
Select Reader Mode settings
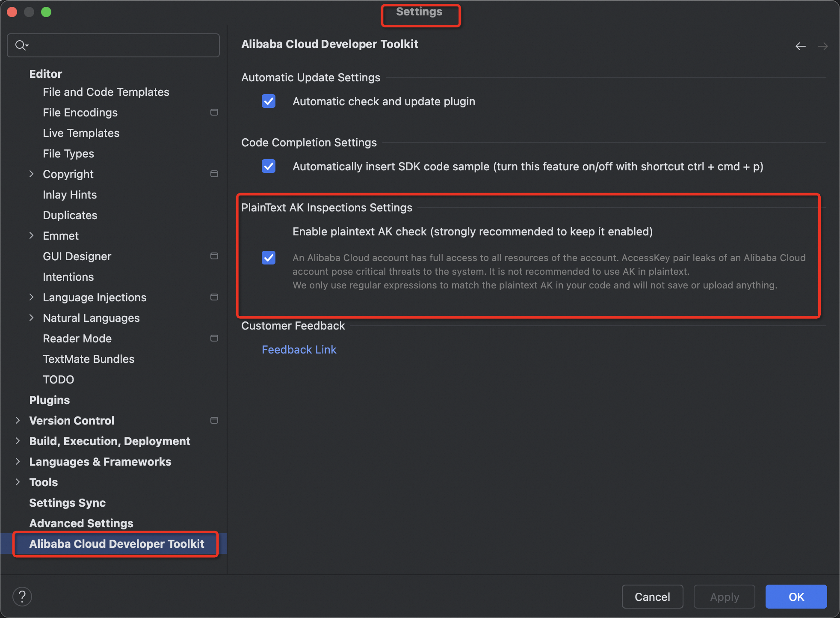click(77, 339)
